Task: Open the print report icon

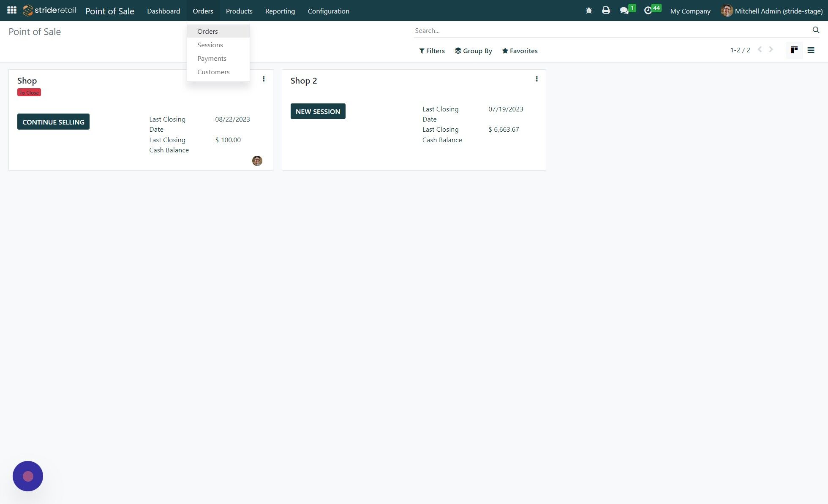Action: click(606, 11)
